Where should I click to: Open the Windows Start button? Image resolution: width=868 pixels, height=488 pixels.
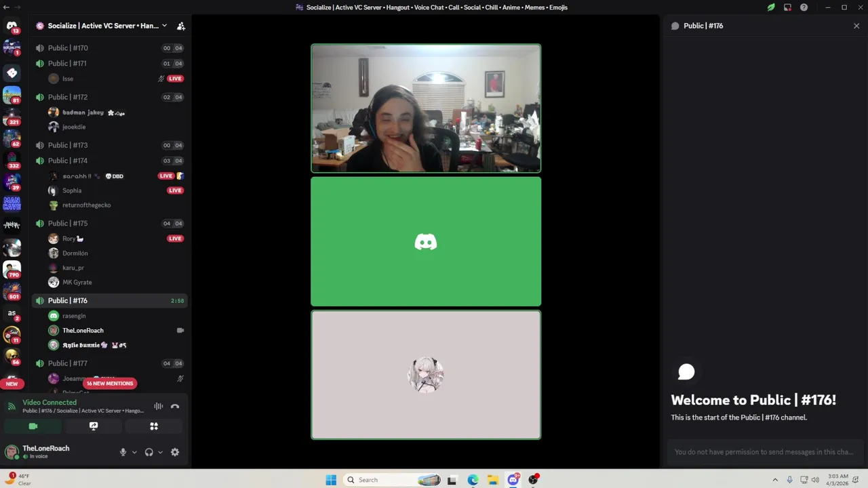click(x=331, y=480)
